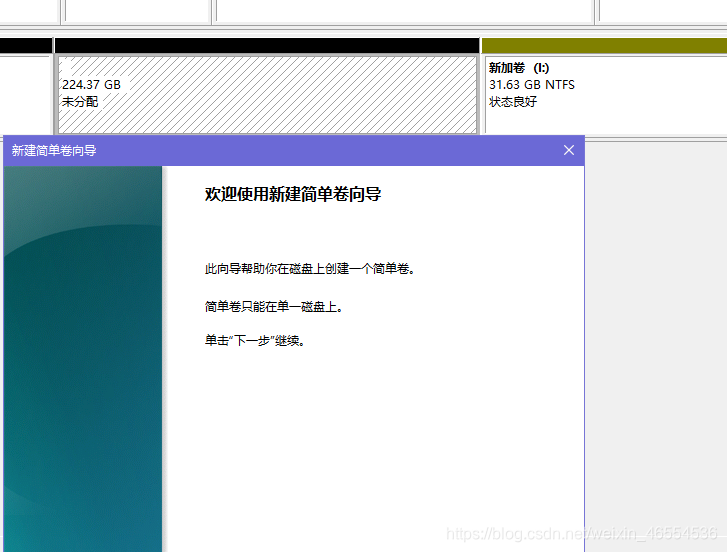Click the 单击"下一步"继续 text
This screenshot has width=727, height=552.
tap(255, 341)
